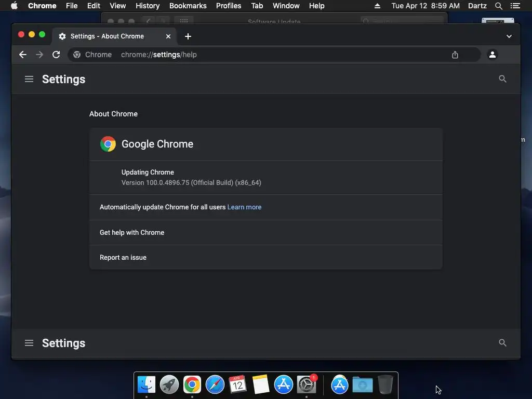Screen dimensions: 532x399
Task: Open the History menu
Action: pos(148,6)
